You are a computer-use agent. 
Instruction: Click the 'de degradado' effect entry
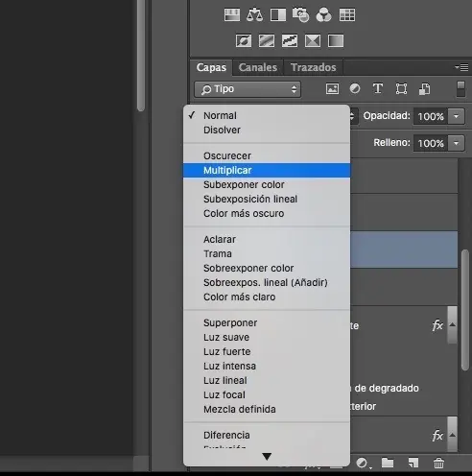tap(387, 388)
